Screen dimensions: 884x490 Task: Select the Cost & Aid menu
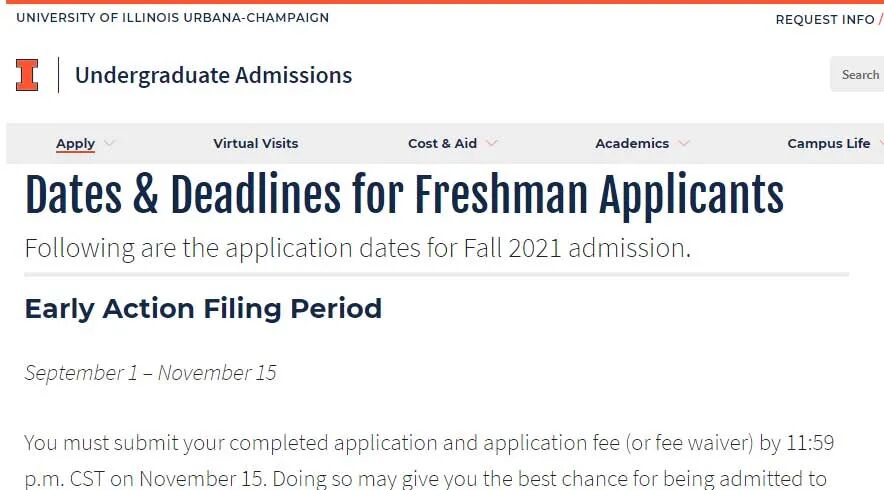(x=442, y=143)
